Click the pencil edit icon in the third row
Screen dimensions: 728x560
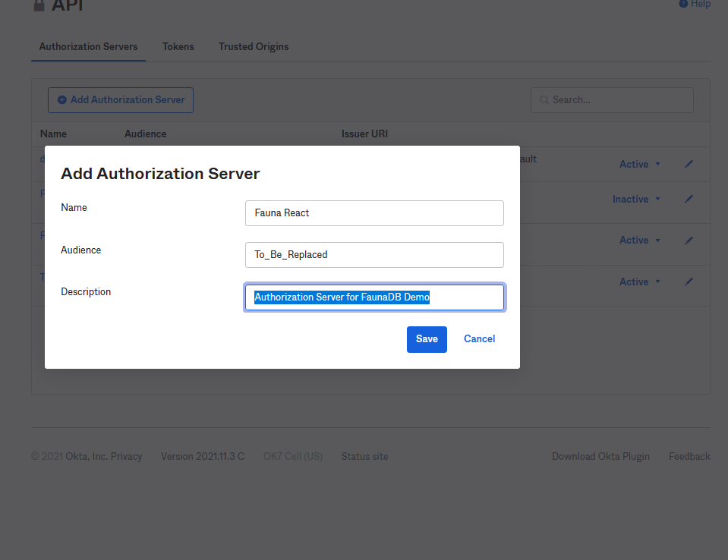coord(689,240)
